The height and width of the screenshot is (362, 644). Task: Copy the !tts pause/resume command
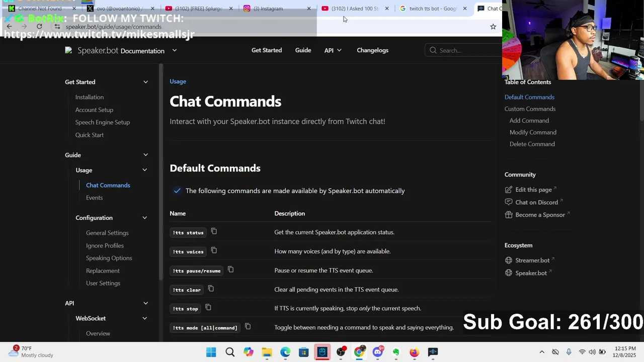click(x=230, y=269)
